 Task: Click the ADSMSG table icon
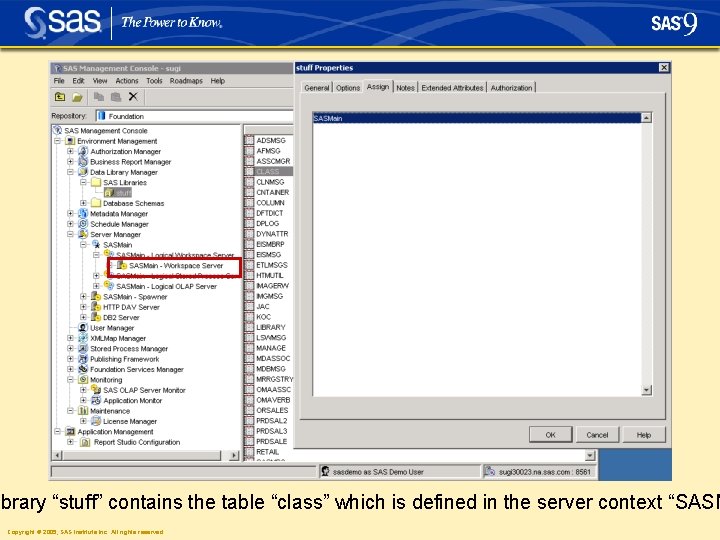[x=249, y=140]
